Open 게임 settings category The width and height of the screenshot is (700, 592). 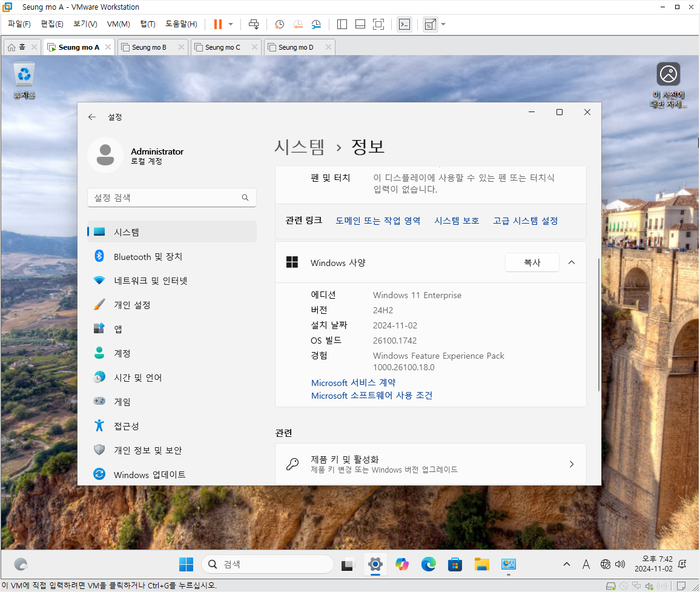(x=172, y=402)
